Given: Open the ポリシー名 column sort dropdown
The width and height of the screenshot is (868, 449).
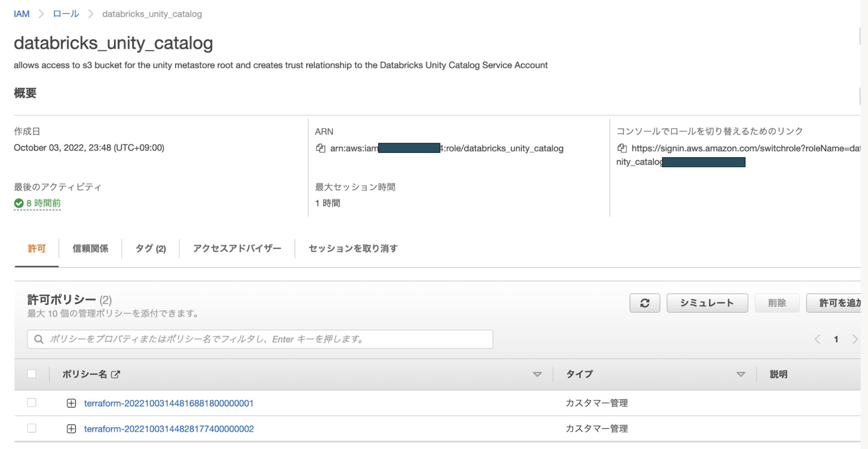Looking at the screenshot, I should (537, 374).
